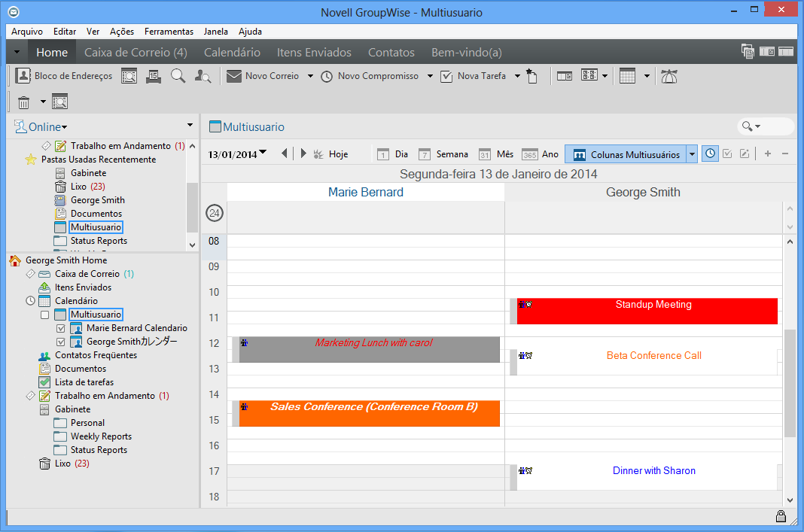Create a Novo Correio message
Screen dimensions: 804x532
coord(263,76)
